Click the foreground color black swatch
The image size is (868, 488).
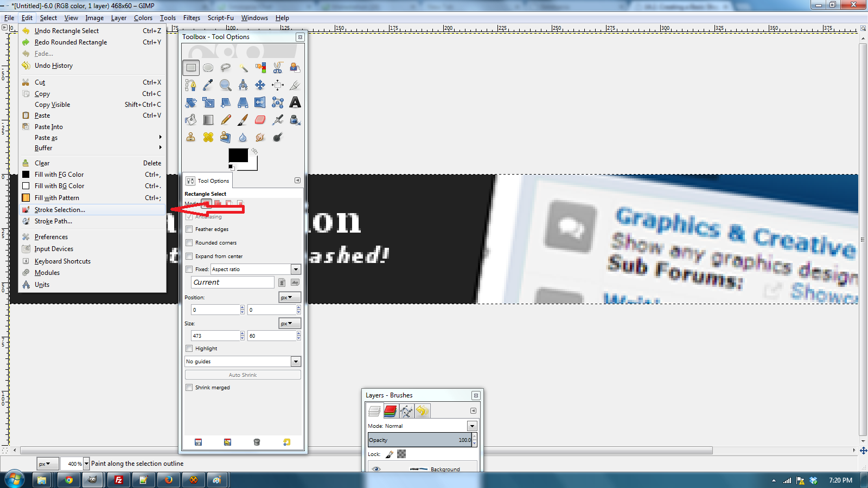pyautogui.click(x=238, y=155)
